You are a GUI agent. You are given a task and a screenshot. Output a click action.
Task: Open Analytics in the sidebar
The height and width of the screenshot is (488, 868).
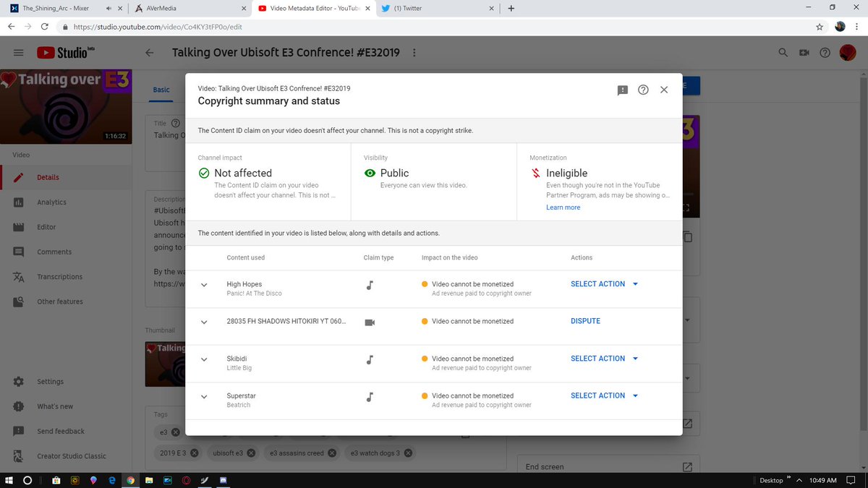coord(66,202)
